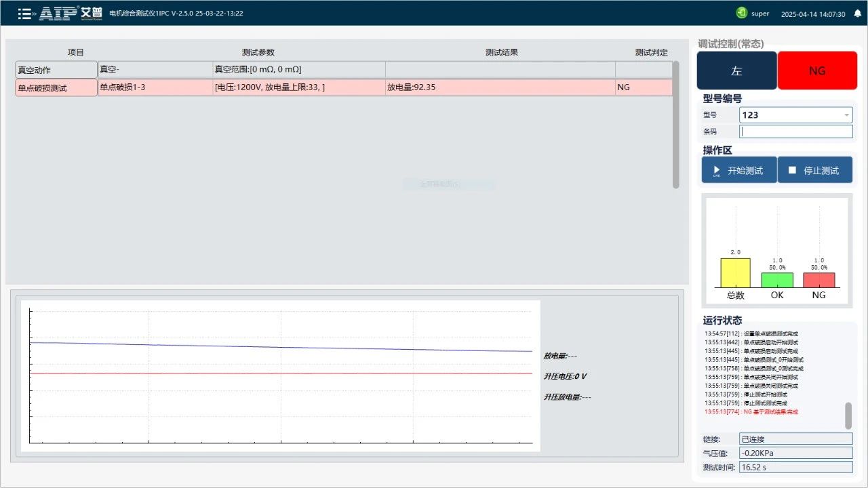
Task: Click the stop square icon on 停止测试
Action: [792, 171]
